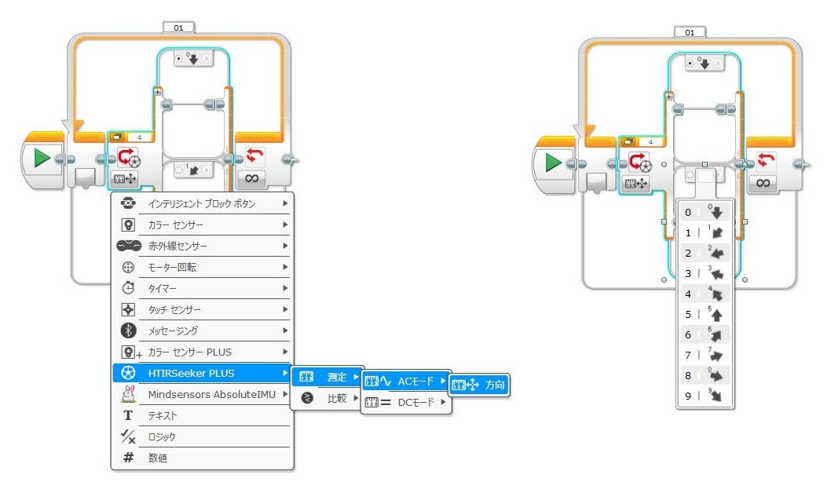Viewport: 831px width, 504px height.
Task: Open case 0 direction value in left program
Action: [x=192, y=58]
